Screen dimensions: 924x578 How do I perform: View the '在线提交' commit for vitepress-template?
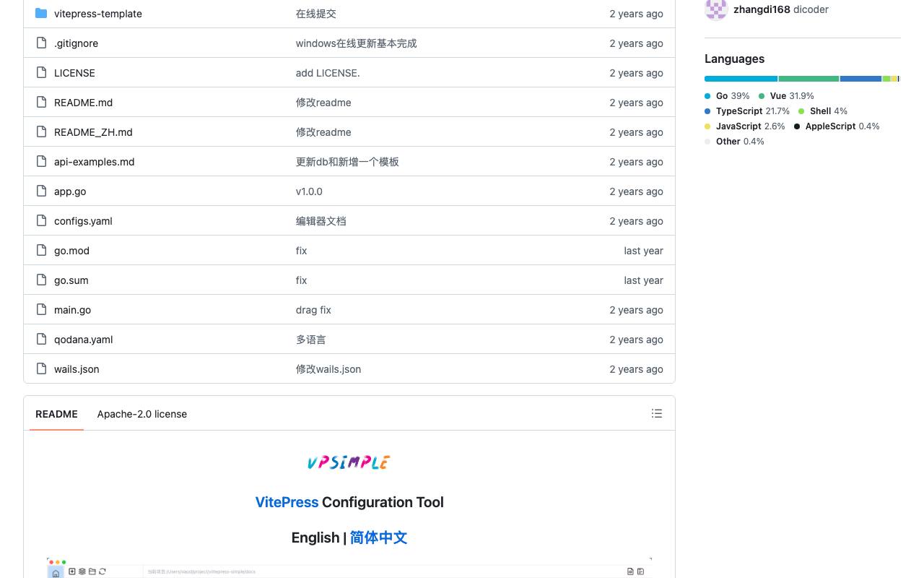[x=316, y=14]
